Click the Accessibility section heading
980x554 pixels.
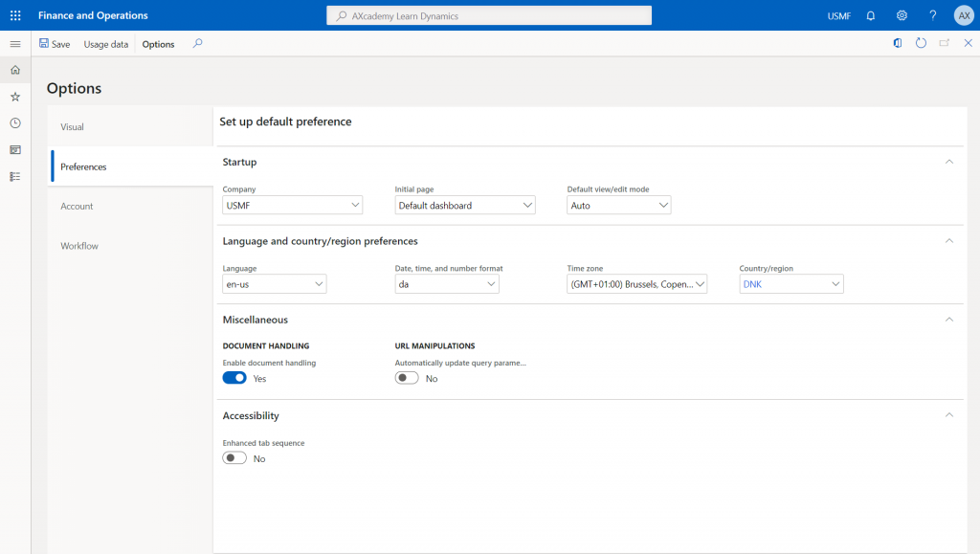(x=251, y=415)
